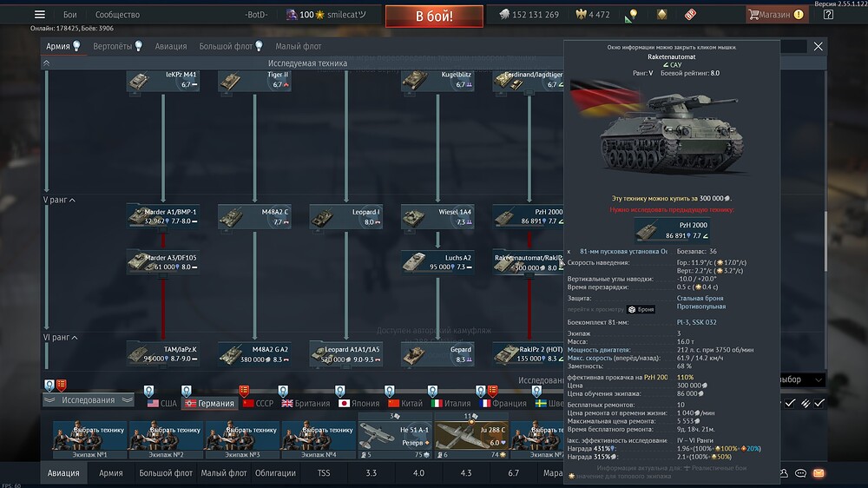Select Gepard vehicle card
This screenshot has width=868, height=488.
coord(437,354)
